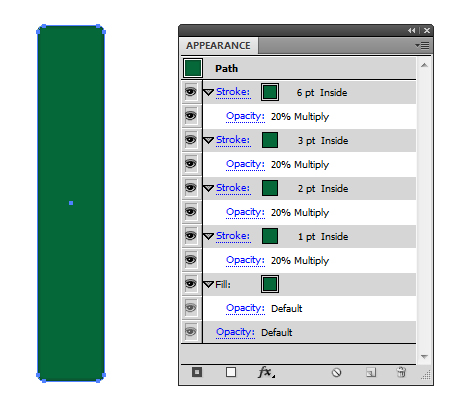Viewport: 451px width, 417px height.
Task: Open the Opacity link under Fill
Action: tap(245, 308)
